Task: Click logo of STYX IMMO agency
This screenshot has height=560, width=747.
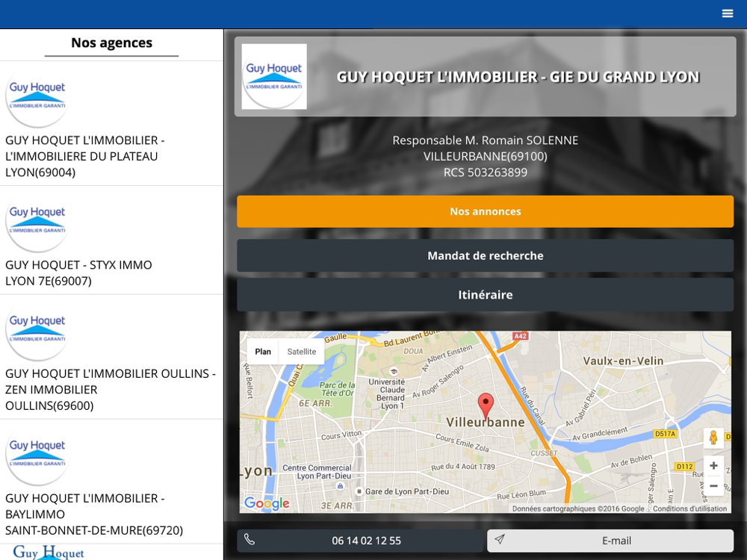Action: click(37, 222)
